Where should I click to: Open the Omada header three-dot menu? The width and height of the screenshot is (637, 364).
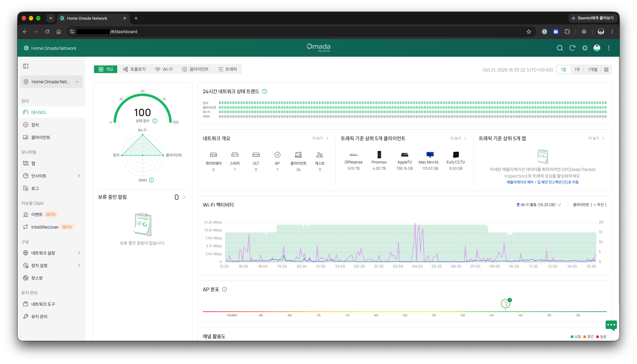coord(609,48)
